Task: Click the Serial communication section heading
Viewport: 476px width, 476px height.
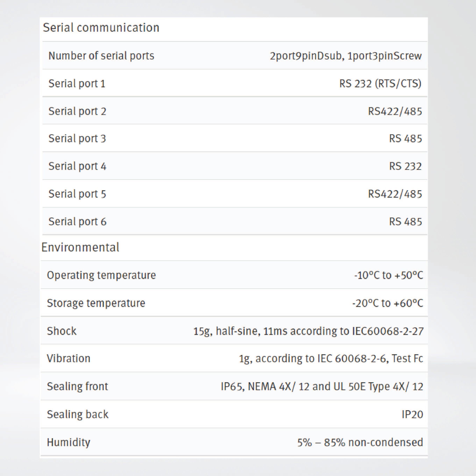Action: click(101, 28)
